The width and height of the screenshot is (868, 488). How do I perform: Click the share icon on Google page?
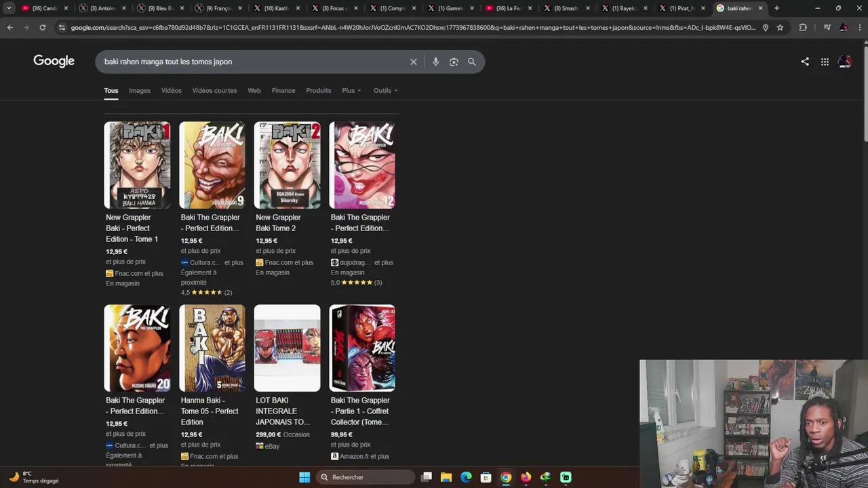(805, 62)
